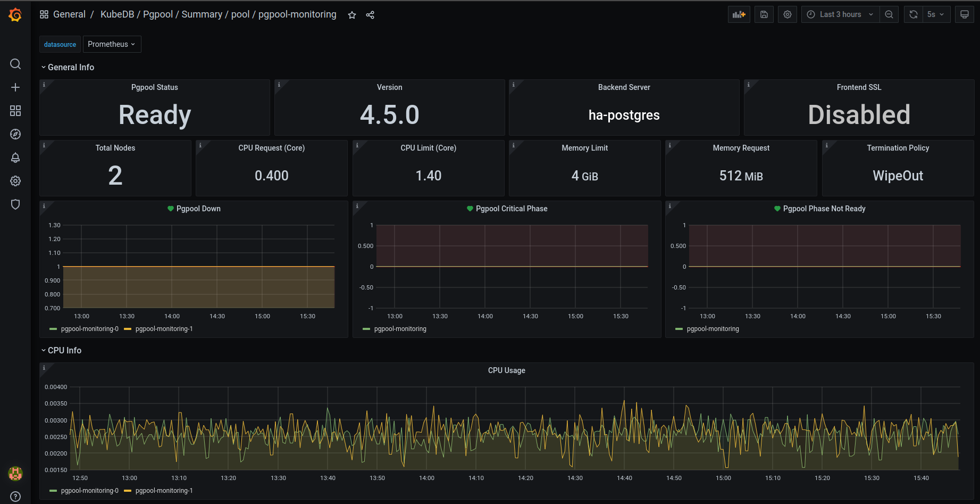This screenshot has height=504, width=980.
Task: Navigate to the KubeDB breadcrumb
Action: 117,14
